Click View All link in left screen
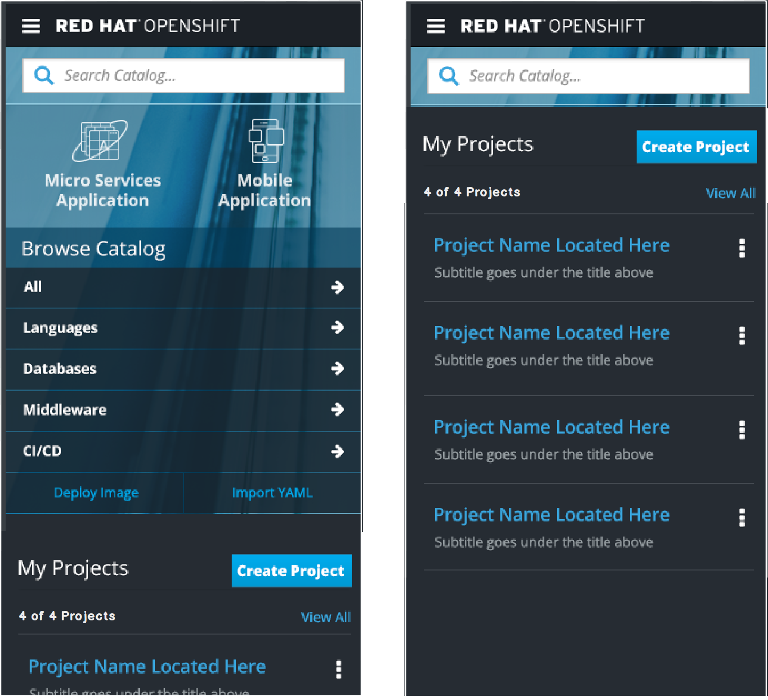Screen dimensions: 768x700 tap(326, 617)
